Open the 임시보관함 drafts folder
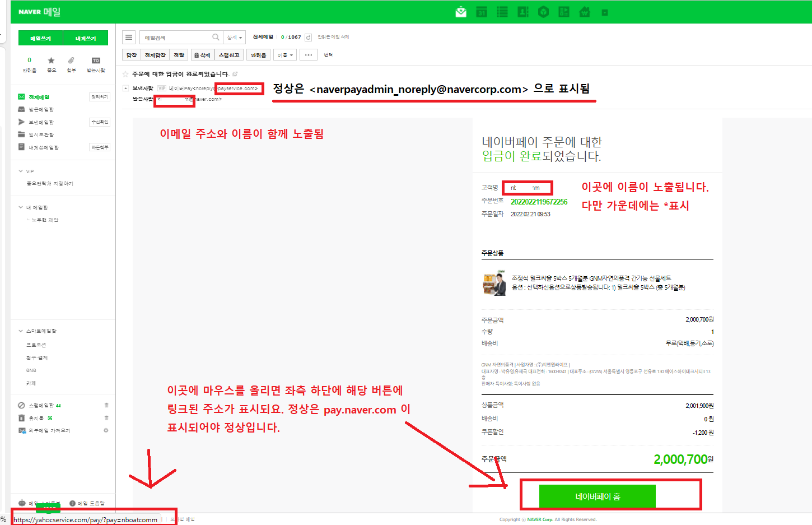 [41, 134]
